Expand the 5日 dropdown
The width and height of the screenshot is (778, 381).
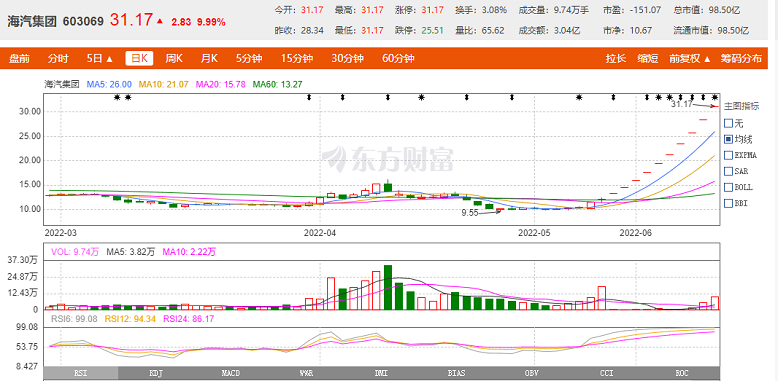point(100,59)
